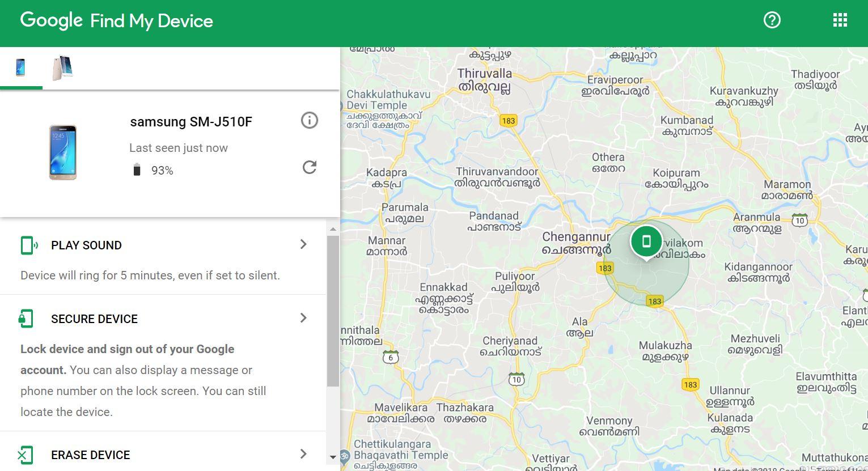The width and height of the screenshot is (868, 471).
Task: Click the green device location marker
Action: pyautogui.click(x=646, y=243)
